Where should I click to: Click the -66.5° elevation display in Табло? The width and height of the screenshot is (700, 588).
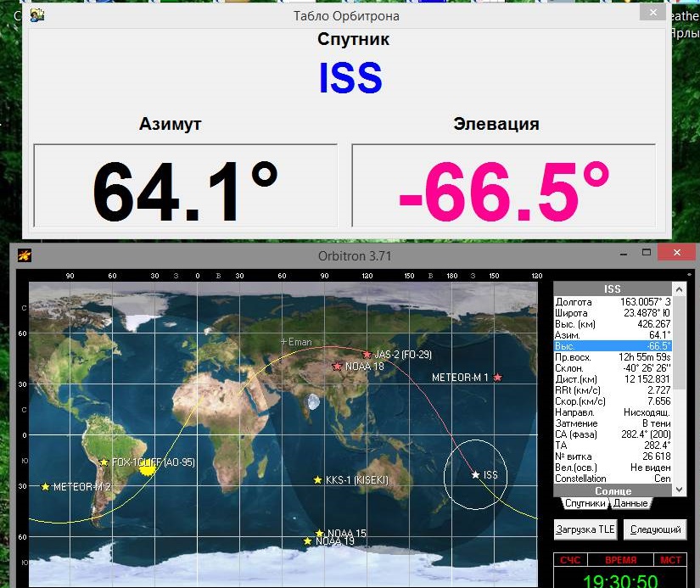pos(503,185)
